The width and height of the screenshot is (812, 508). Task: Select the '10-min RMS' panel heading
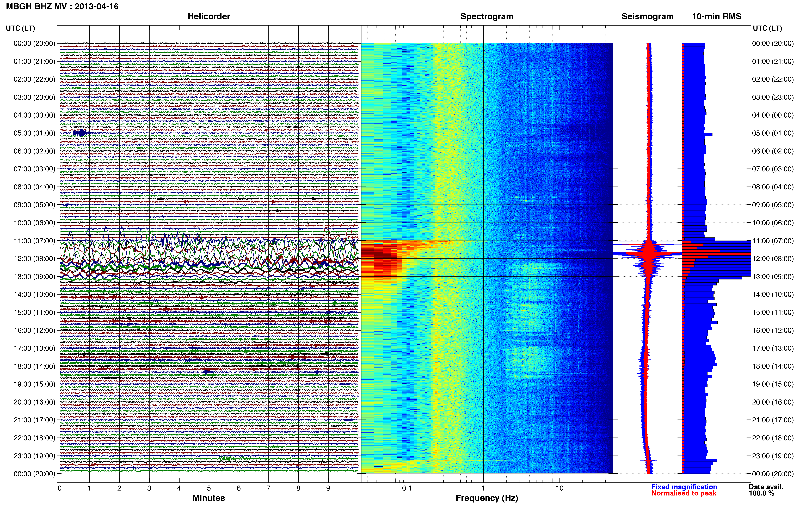pos(717,16)
